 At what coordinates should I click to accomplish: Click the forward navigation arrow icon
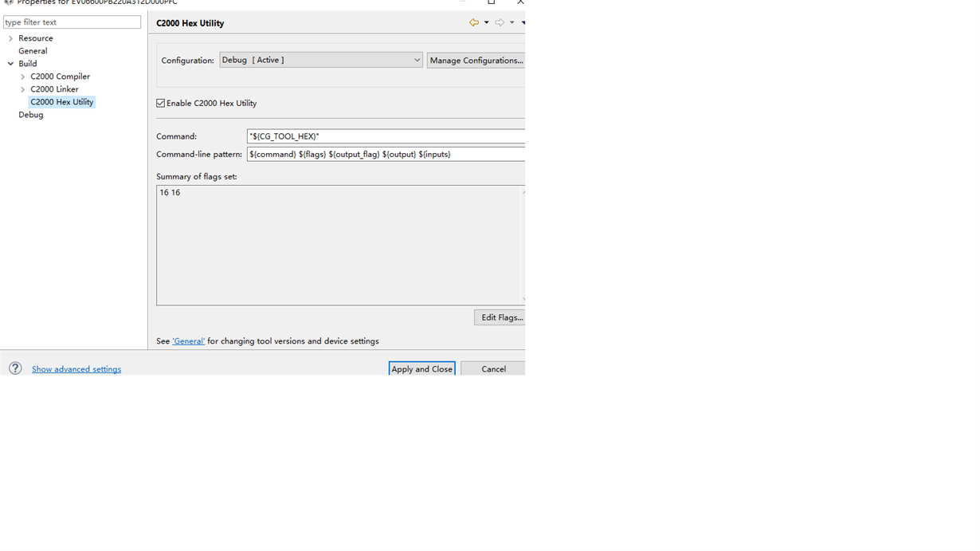(500, 22)
